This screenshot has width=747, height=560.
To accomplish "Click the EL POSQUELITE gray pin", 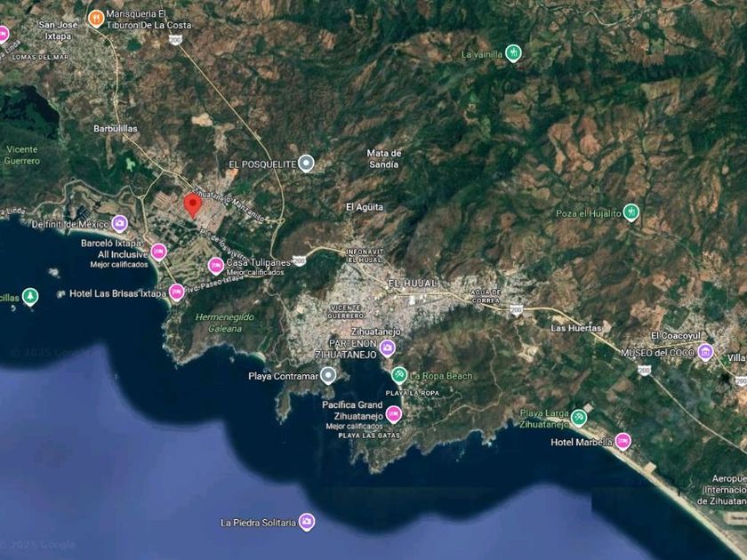I will 306,164.
